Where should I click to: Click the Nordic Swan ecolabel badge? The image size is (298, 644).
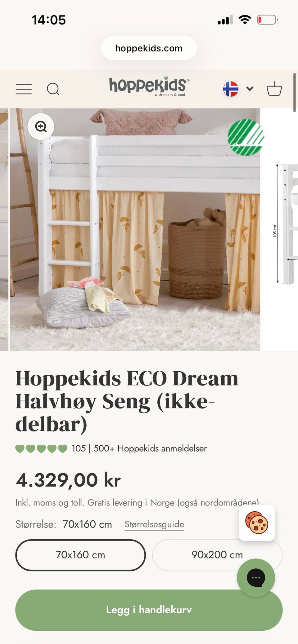[246, 137]
